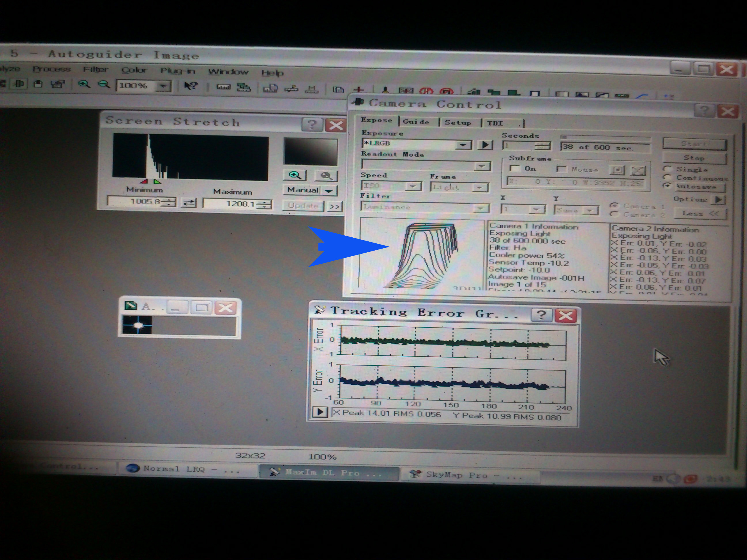Image resolution: width=747 pixels, height=560 pixels.
Task: Open the Manual stretch mode dropdown
Action: click(x=329, y=191)
